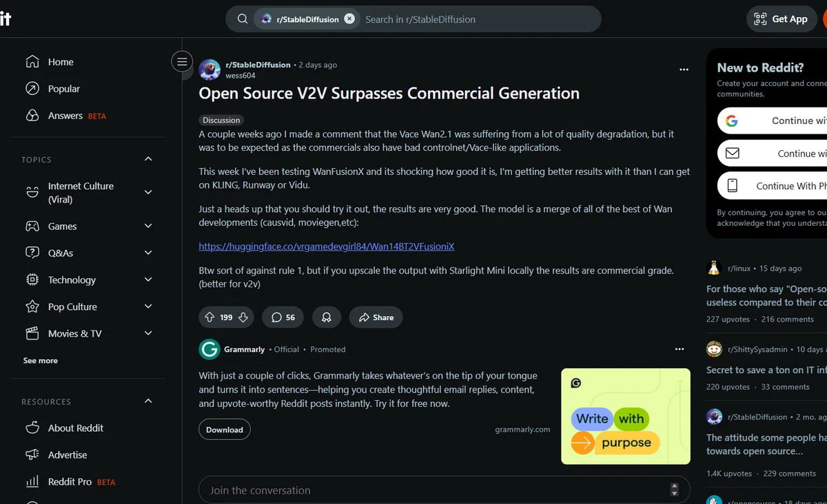Expand the Q&As topic

148,253
